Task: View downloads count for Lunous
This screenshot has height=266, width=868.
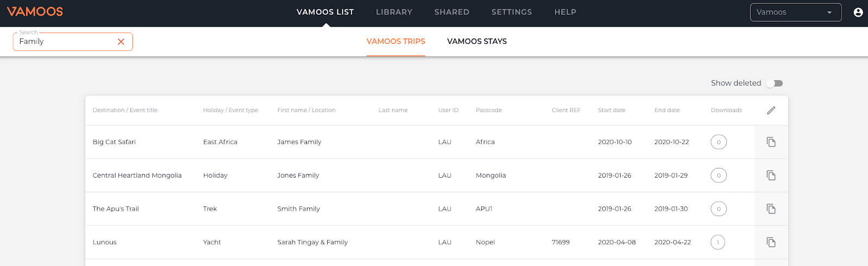Action: tap(718, 242)
